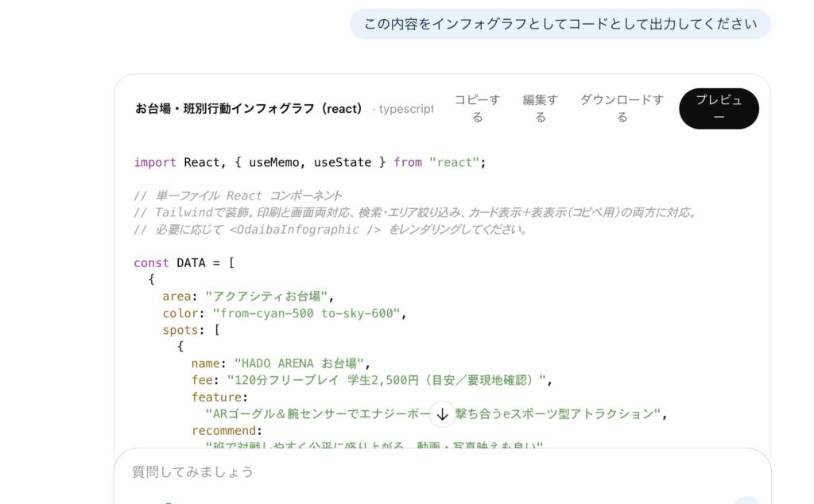
Task: Click the アクアシティお台場 area string
Action: (x=266, y=297)
